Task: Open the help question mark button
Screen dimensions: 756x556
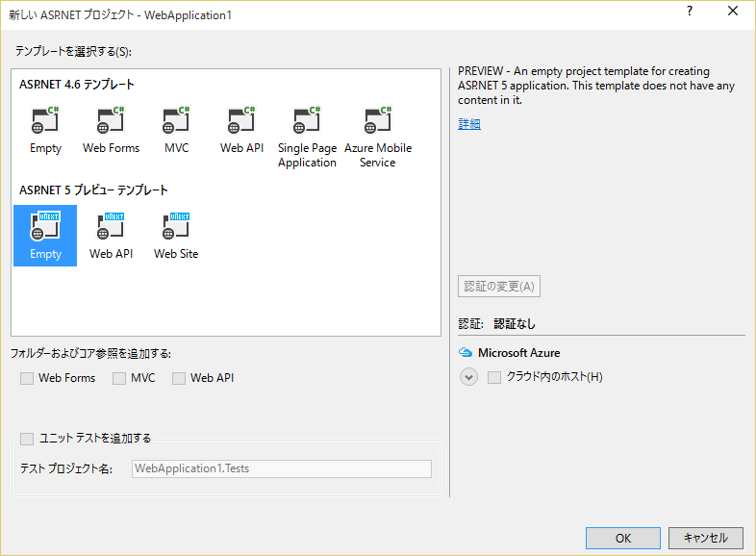Action: pyautogui.click(x=690, y=12)
